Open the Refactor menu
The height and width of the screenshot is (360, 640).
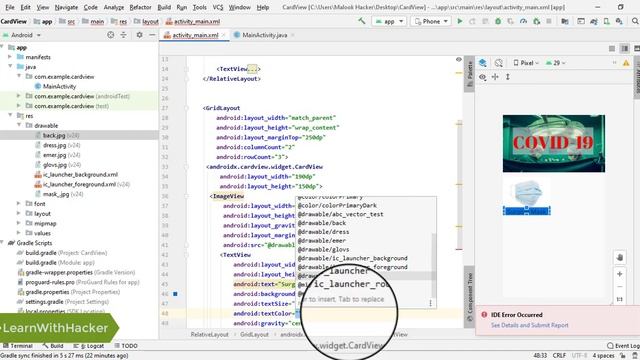coord(140,7)
